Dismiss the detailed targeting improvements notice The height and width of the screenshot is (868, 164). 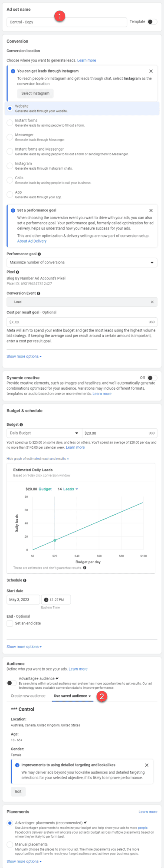coord(147,765)
